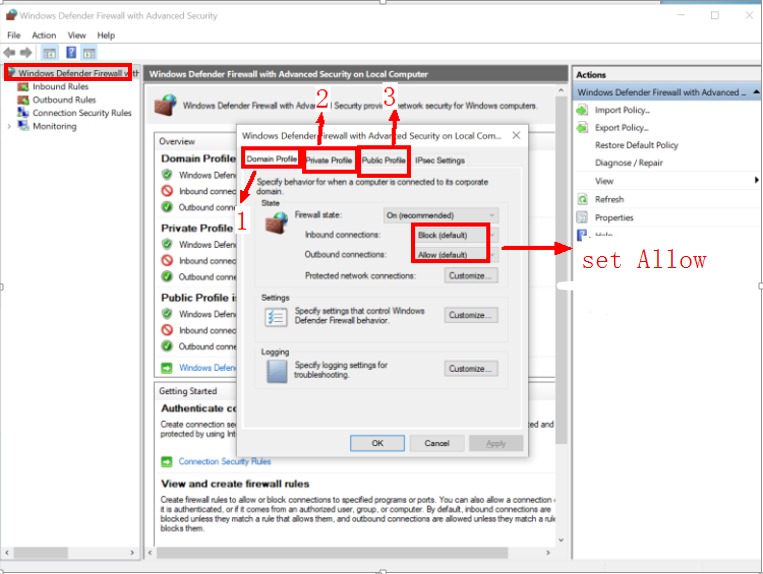
Task: Click the Properties icon in Actions pane
Action: click(x=583, y=217)
